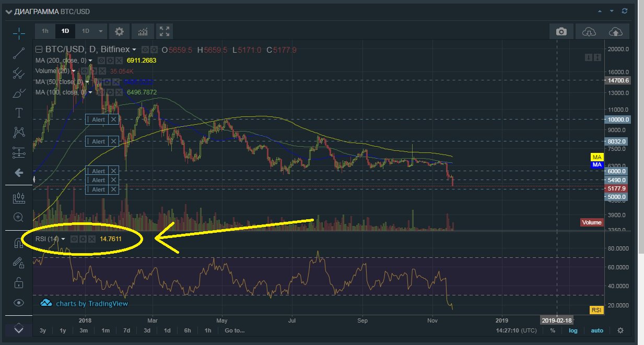Load chart layout via cloud download icon
This screenshot has width=644, height=345.
coord(589,31)
